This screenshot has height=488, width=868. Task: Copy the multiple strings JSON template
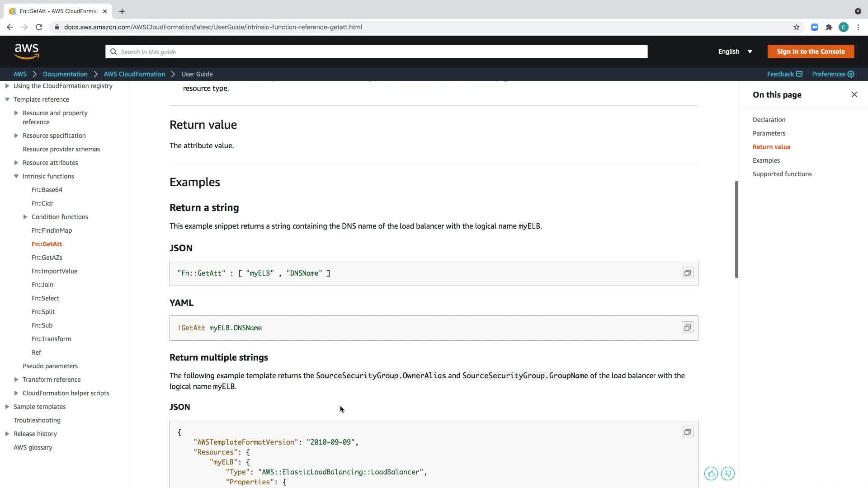point(687,432)
